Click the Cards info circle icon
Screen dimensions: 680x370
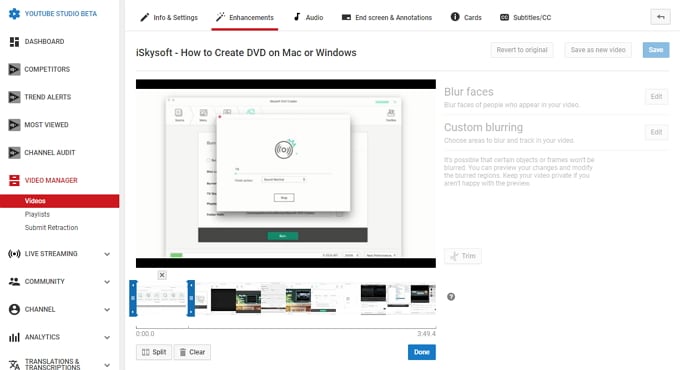pyautogui.click(x=455, y=17)
